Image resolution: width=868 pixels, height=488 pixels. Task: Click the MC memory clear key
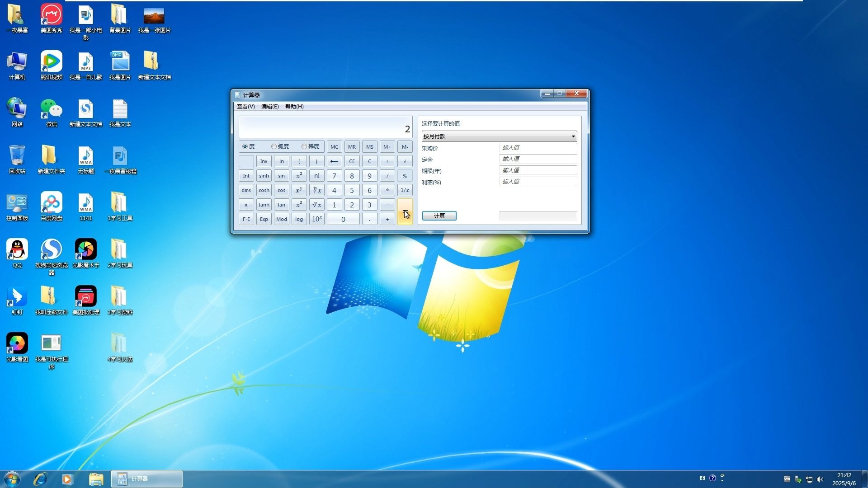(334, 147)
